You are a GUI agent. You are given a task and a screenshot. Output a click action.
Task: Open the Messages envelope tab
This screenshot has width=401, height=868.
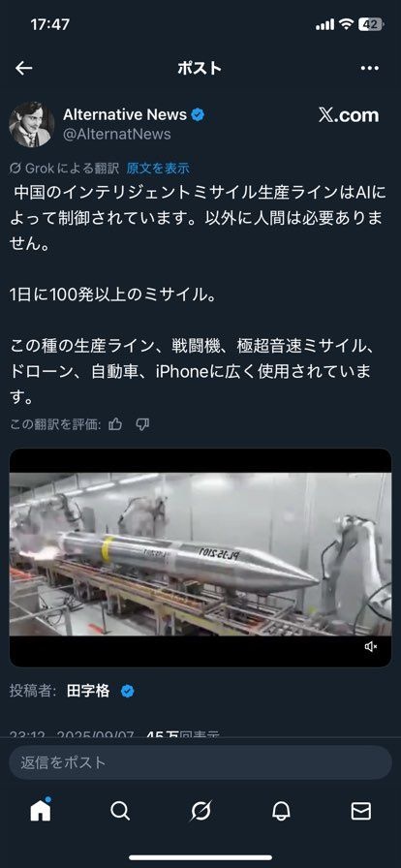click(361, 812)
